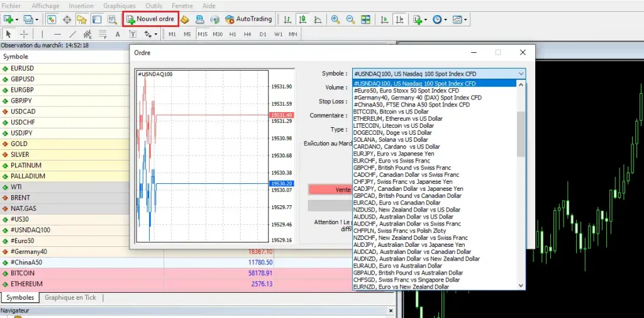This screenshot has height=318, width=644.
Task: Zoom out on the chart
Action: pyautogui.click(x=350, y=20)
